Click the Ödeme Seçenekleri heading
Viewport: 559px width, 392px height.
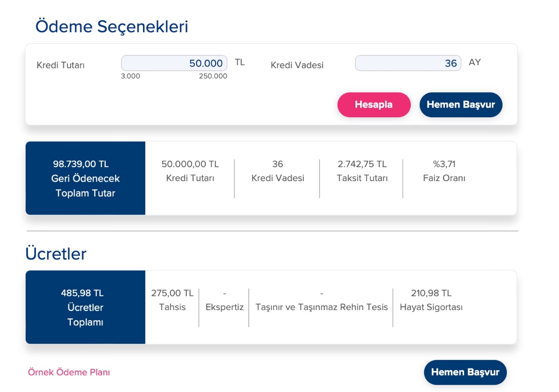pos(112,27)
